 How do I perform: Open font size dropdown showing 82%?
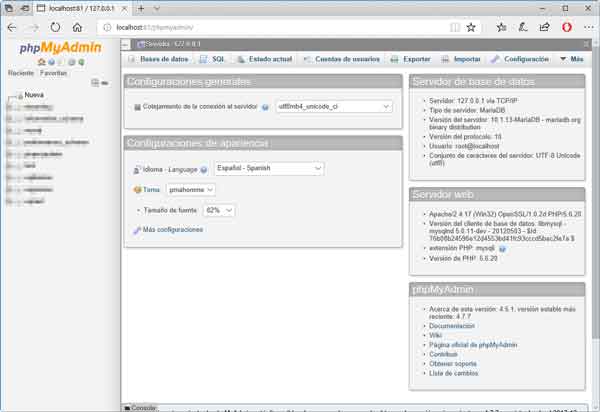click(219, 210)
